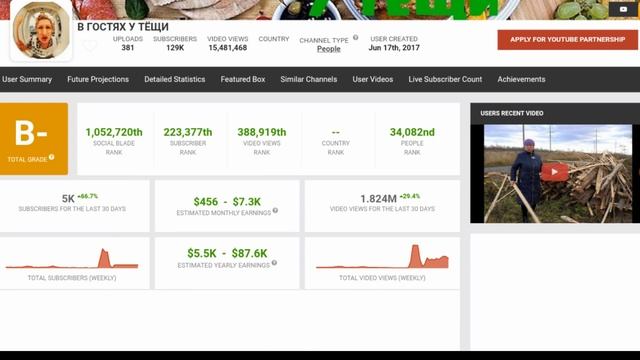Image resolution: width=640 pixels, height=360 pixels.
Task: Click the YouTube icon in banner corner
Action: click(x=623, y=9)
